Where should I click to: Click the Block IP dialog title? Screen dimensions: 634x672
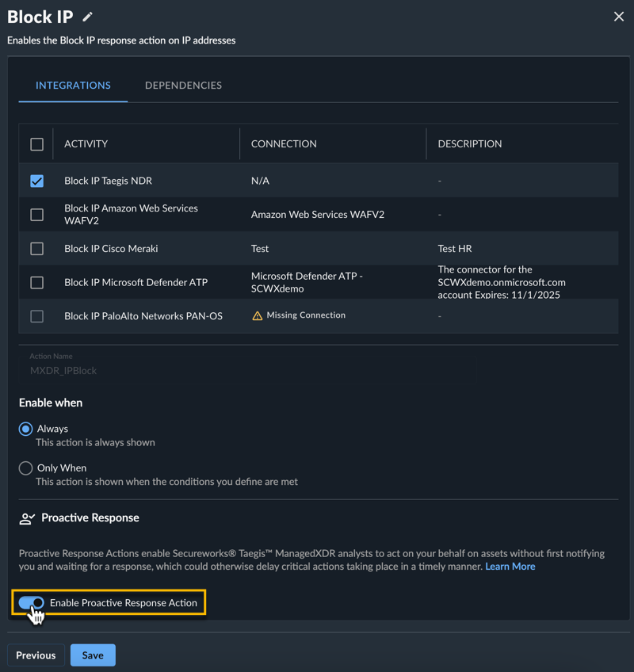click(40, 17)
